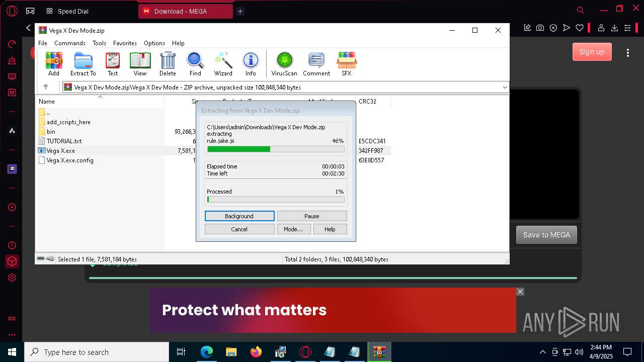Go up one folder level arrow
Viewport: 644px width, 362px height.
(x=46, y=87)
